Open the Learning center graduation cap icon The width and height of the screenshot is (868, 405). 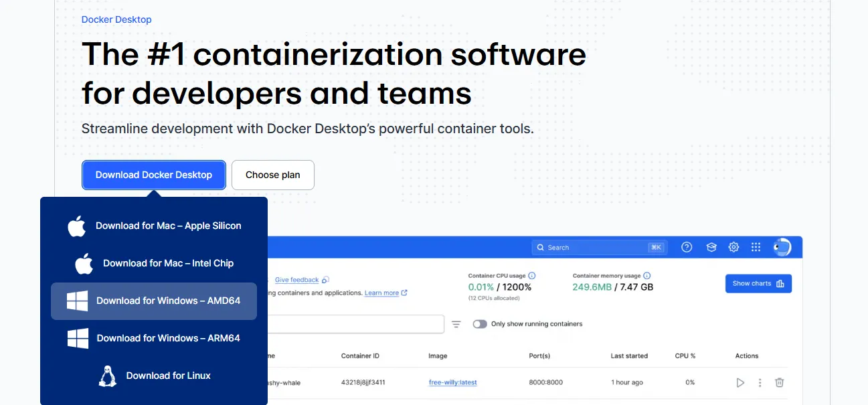(711, 247)
